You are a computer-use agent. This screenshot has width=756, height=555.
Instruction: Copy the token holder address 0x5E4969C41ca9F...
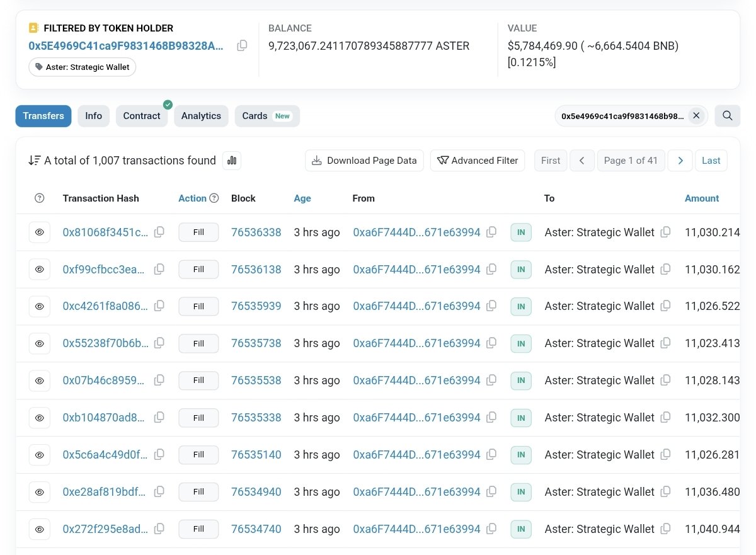click(242, 46)
